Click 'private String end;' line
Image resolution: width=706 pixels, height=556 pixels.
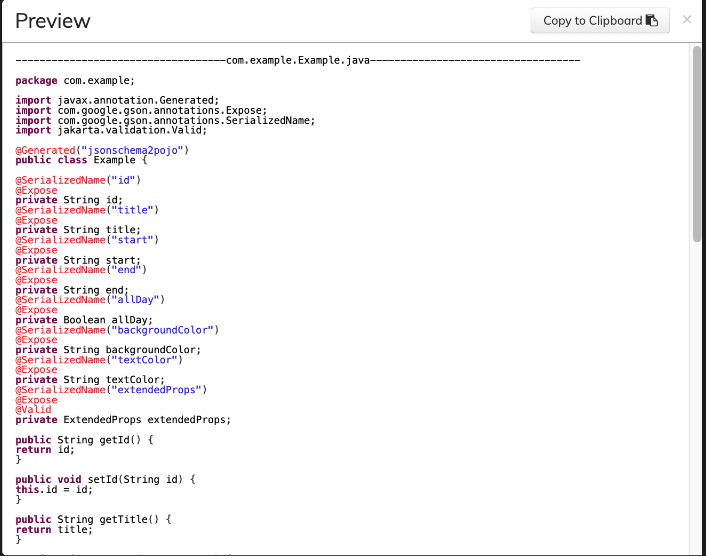click(72, 290)
